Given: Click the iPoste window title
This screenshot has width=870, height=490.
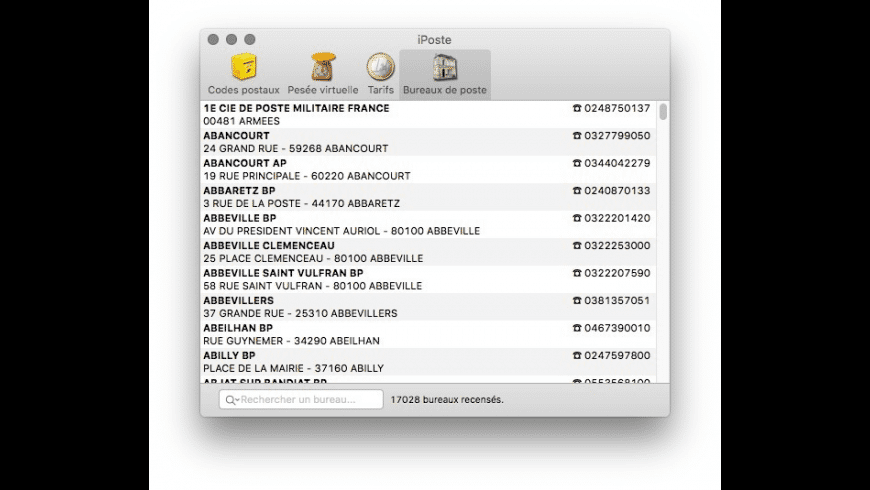Looking at the screenshot, I should pos(434,40).
